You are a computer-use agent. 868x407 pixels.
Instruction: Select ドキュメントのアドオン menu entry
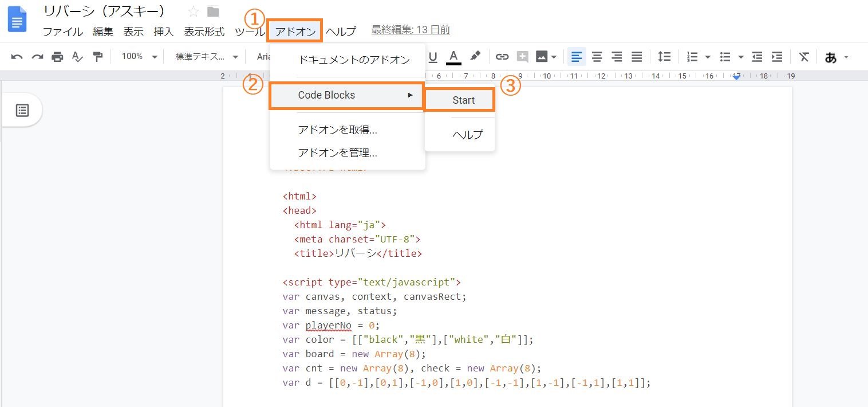click(x=348, y=60)
